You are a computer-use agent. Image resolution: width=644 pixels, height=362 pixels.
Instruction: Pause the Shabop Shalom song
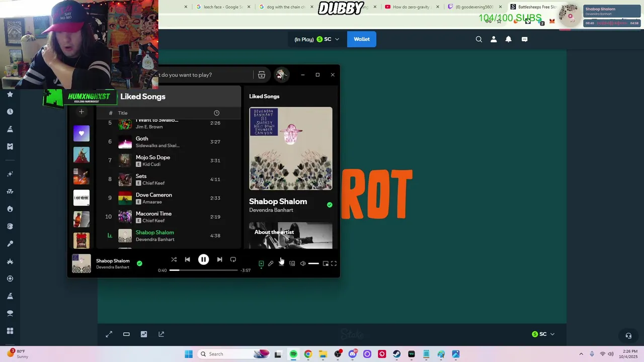point(203,259)
